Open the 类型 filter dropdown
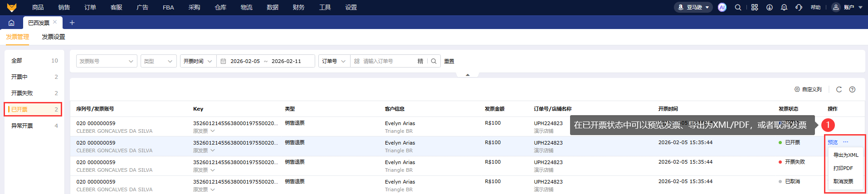The width and height of the screenshot is (868, 194). click(x=158, y=61)
